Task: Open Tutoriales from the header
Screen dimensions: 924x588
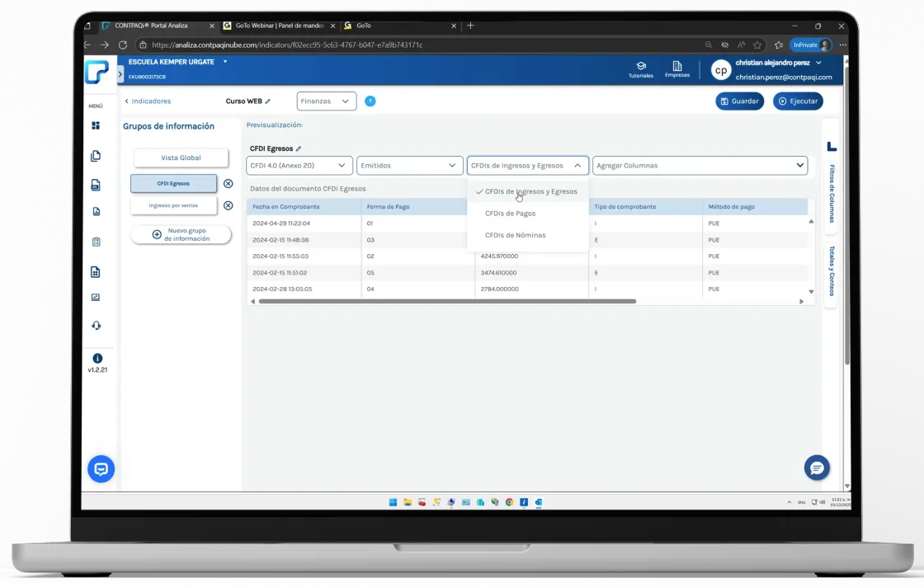Action: [x=640, y=69]
